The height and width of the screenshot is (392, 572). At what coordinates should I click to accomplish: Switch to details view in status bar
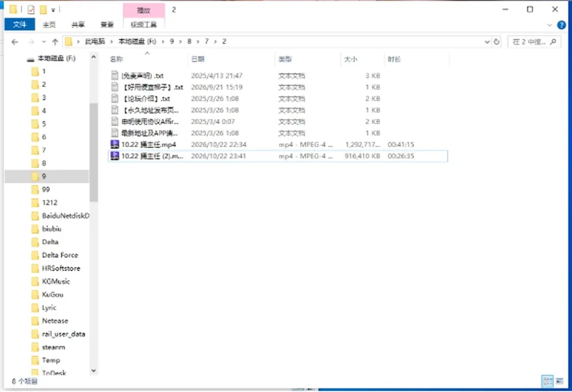[x=548, y=381]
